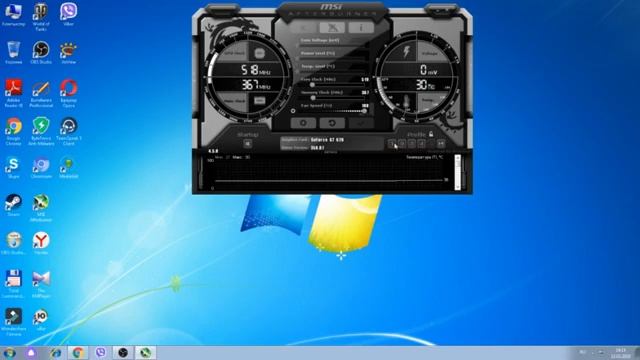
Task: Open TeamSpeak 3 Client desktop shortcut
Action: point(69,131)
